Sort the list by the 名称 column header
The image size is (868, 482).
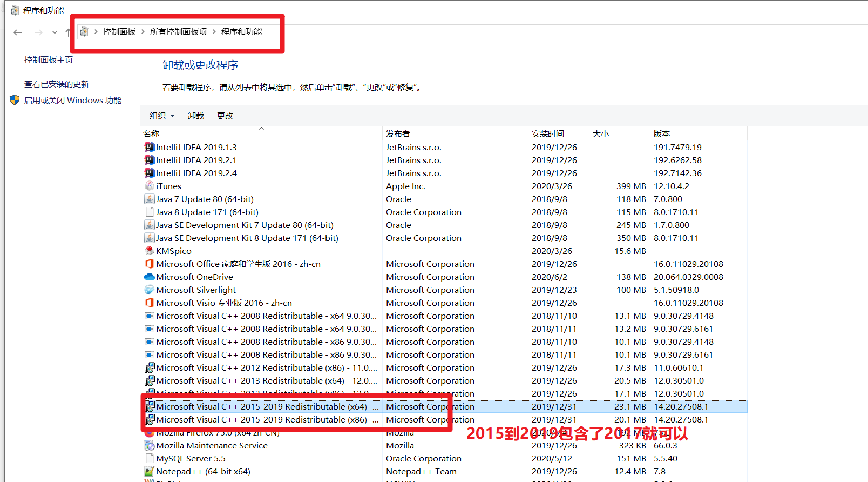[x=261, y=133]
